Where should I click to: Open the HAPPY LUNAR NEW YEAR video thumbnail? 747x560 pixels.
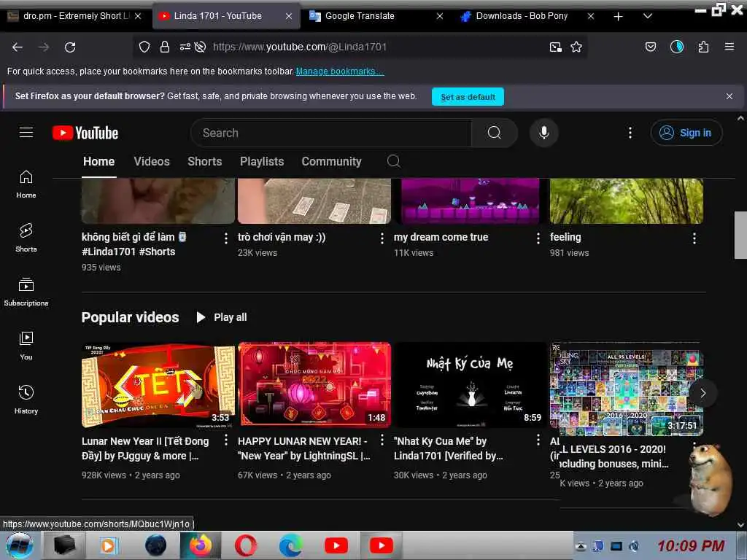pyautogui.click(x=314, y=384)
